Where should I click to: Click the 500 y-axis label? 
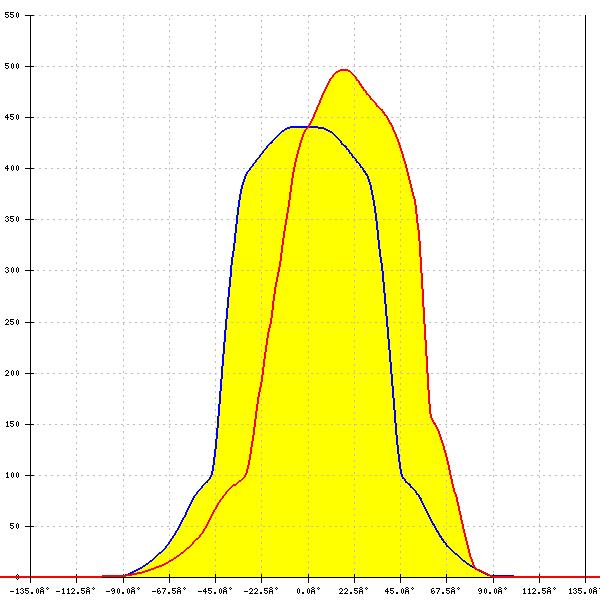[12, 66]
